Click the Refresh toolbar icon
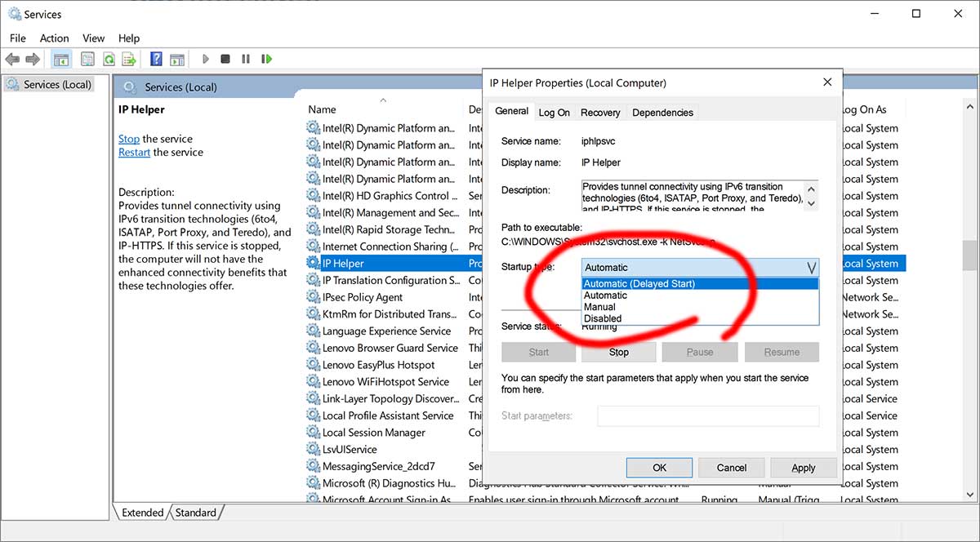The image size is (980, 542). click(x=109, y=59)
